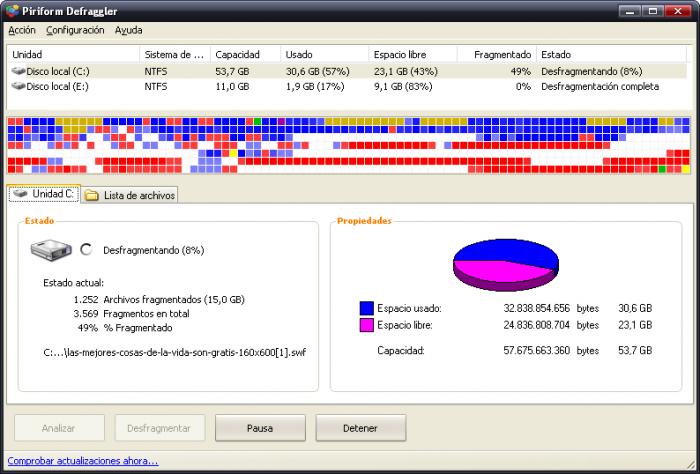Sort by the Sistema de... column header
The height and width of the screenshot is (474, 700).
point(175,54)
